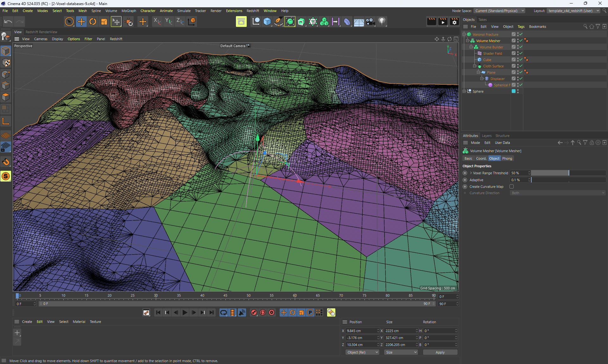Select the Rotate tool icon
Viewport: 608px width, 364px height.
[x=92, y=22]
